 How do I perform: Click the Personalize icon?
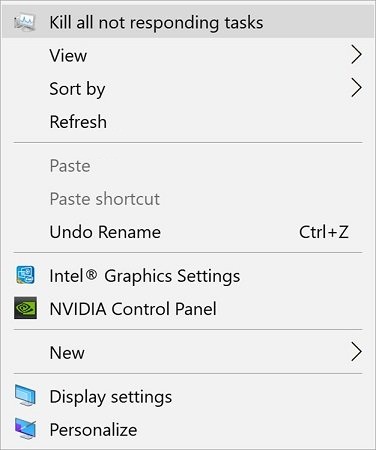click(25, 429)
